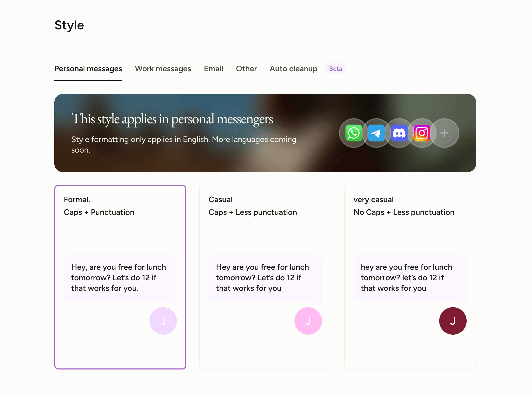This screenshot has width=532, height=398.
Task: Click 'No Caps + Less punctuation' text
Action: click(404, 212)
